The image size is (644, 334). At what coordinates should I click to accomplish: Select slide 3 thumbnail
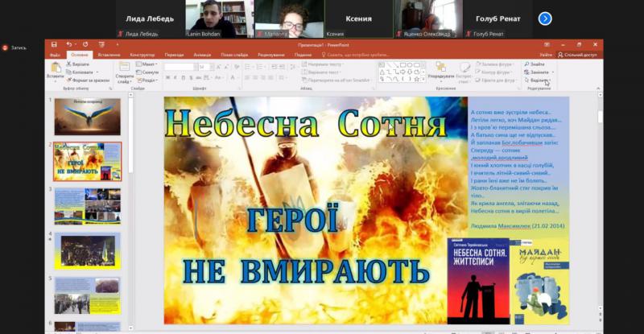click(x=88, y=206)
